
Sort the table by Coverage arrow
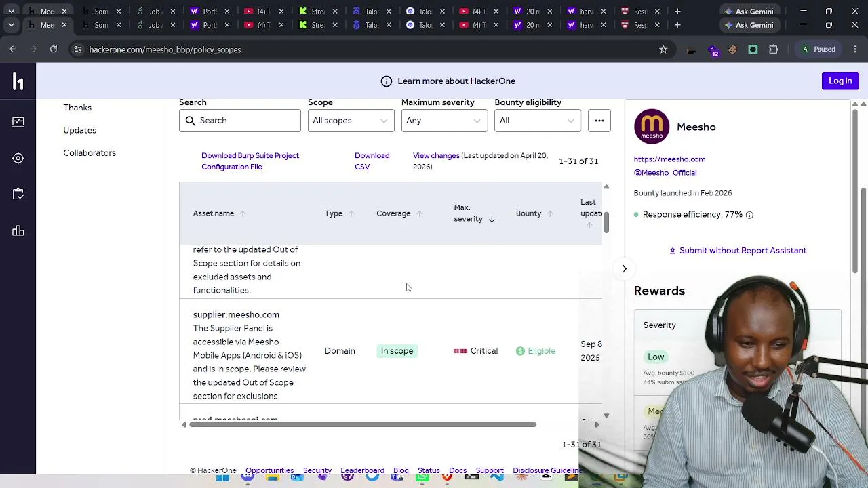419,213
